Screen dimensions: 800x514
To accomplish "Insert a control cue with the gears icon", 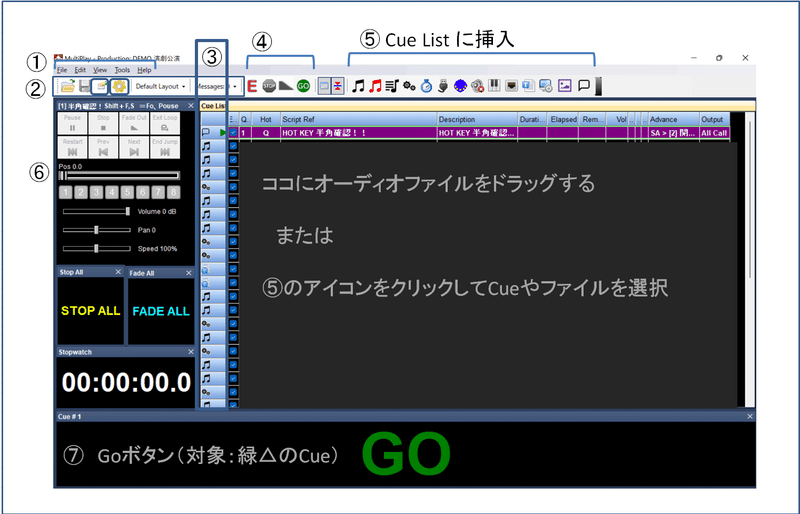I will click(409, 86).
